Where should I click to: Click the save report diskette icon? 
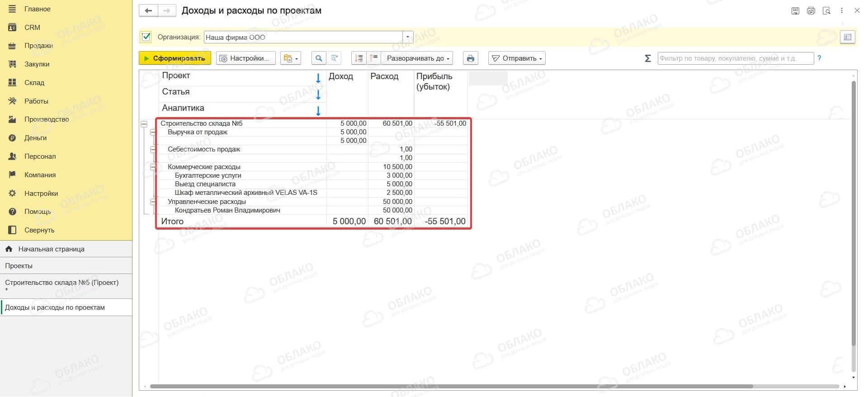796,11
